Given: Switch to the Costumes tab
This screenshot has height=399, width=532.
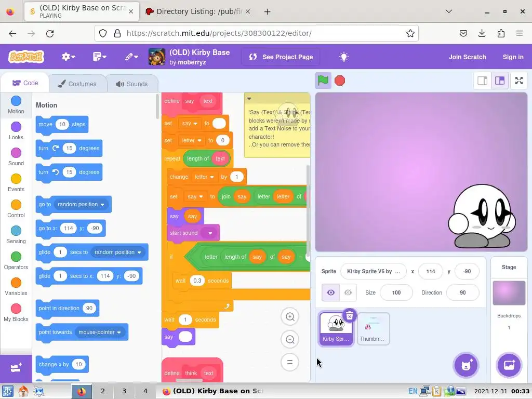Looking at the screenshot, I should click(77, 84).
